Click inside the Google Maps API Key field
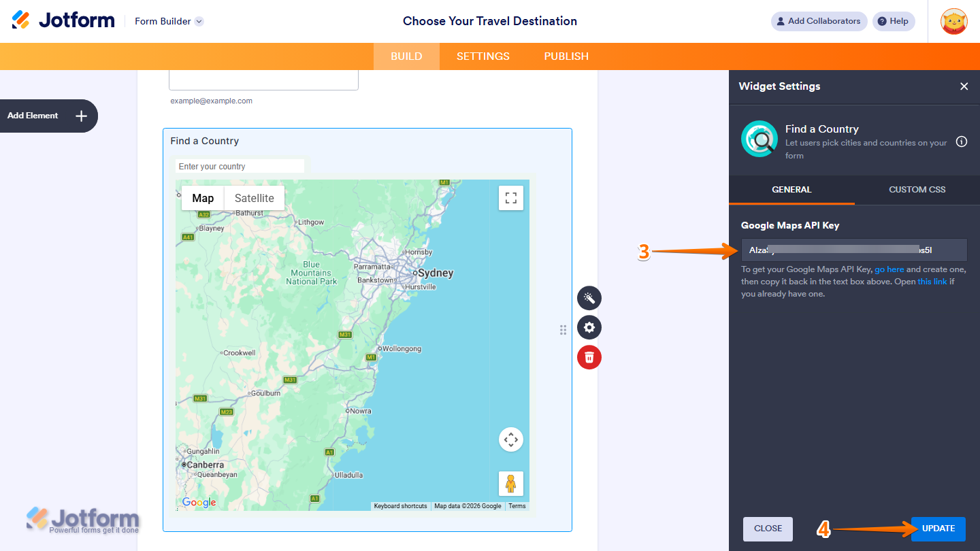The width and height of the screenshot is (980, 551). tap(853, 250)
